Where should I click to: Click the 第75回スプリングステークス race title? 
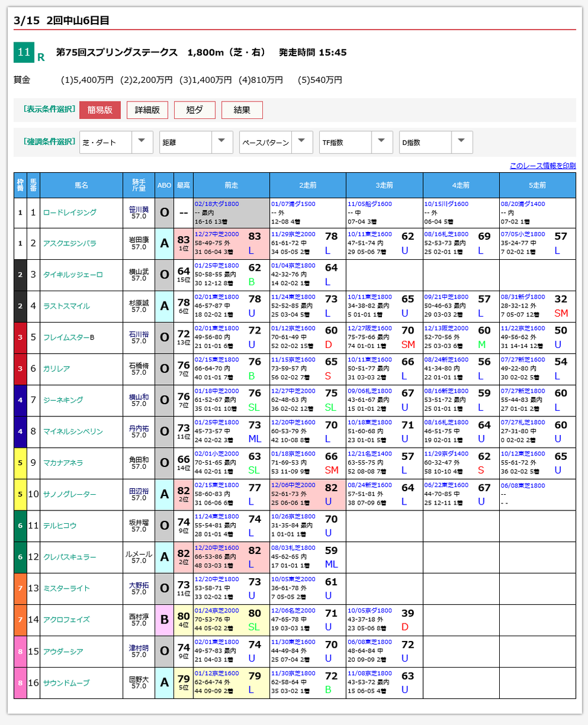117,53
